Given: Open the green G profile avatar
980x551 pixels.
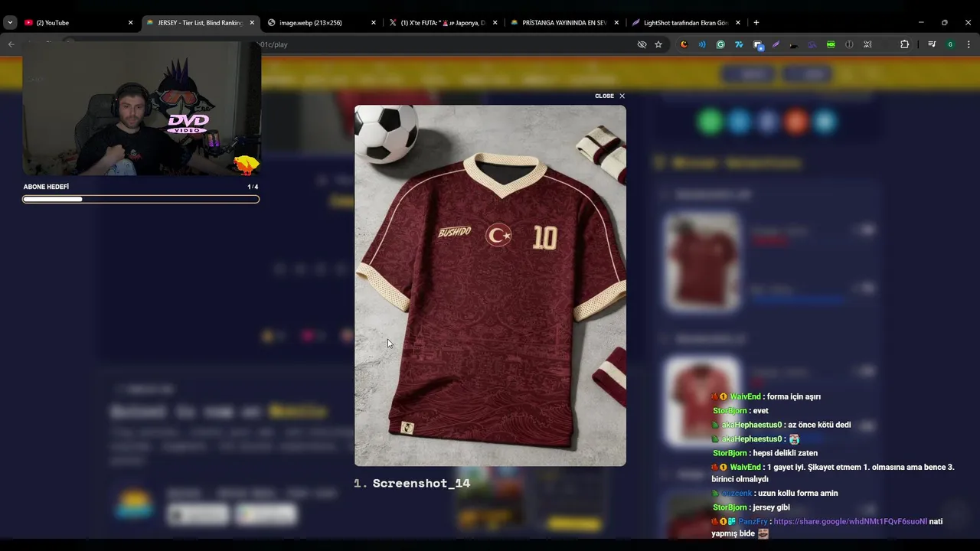Looking at the screenshot, I should click(950, 44).
